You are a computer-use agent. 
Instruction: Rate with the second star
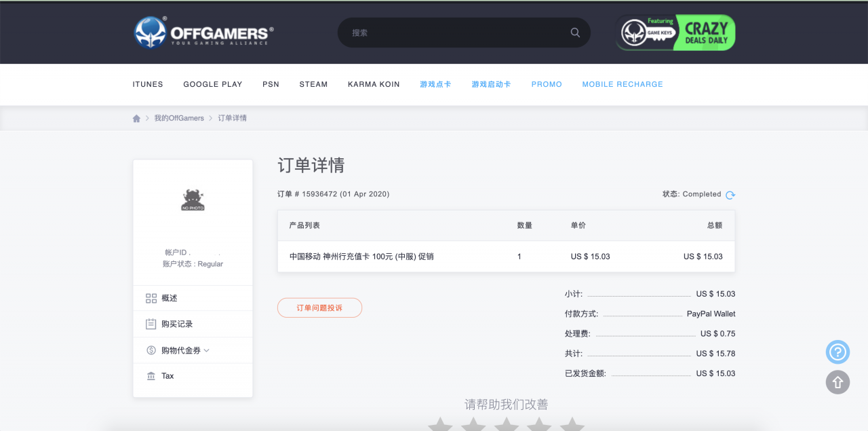pos(473,424)
